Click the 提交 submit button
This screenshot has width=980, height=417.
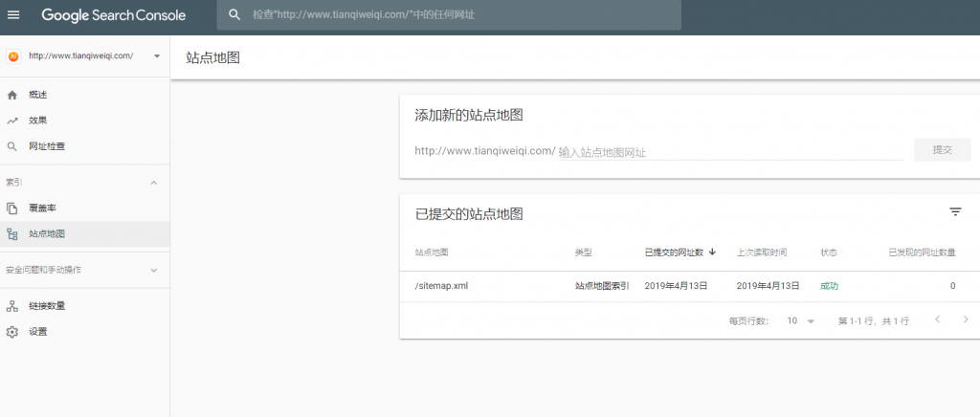[943, 150]
